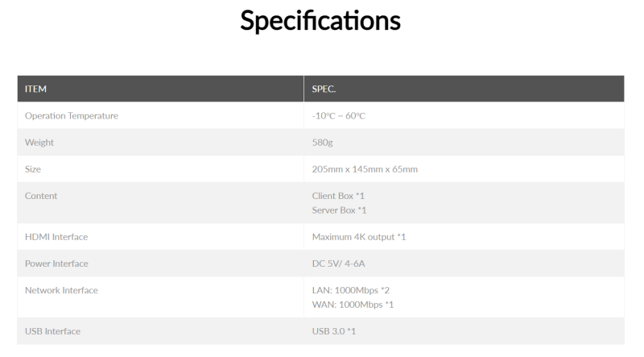Screen dimensions: 644x357
Task: Click the Maximum 4K output *1 value
Action: click(359, 237)
